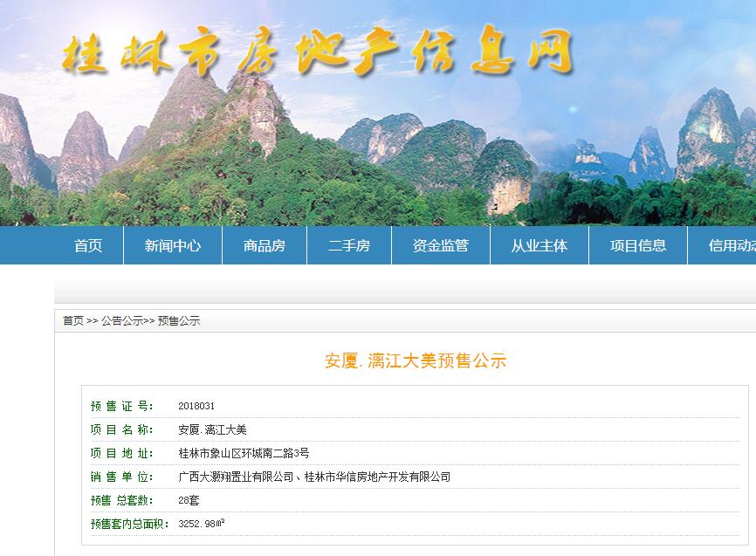Go to 新闻中心 in the navigation bar

[x=173, y=245]
